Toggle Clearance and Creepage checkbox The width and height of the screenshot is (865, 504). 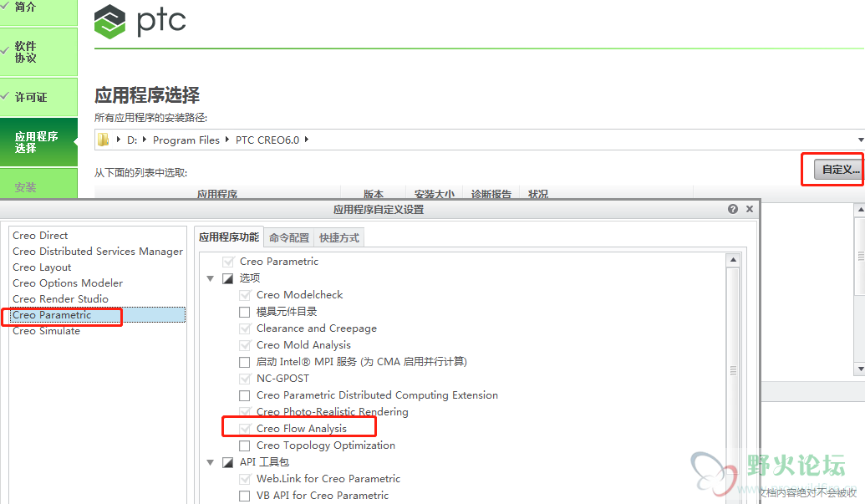244,328
